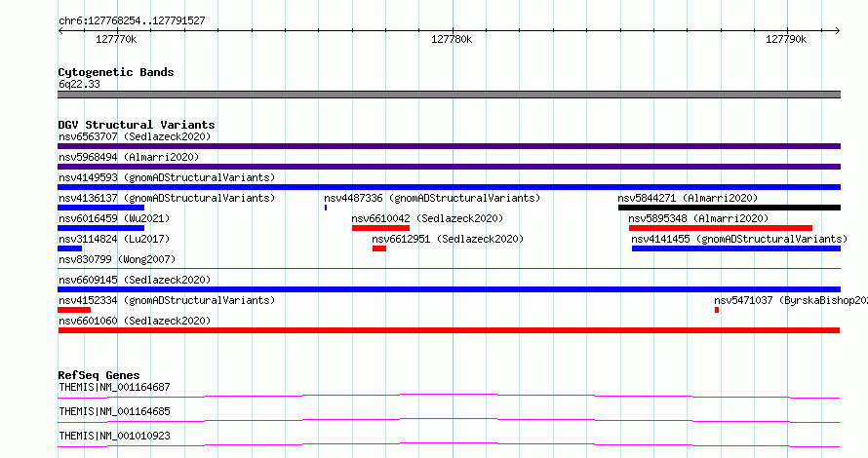Click the chr6:127768254..127791527 region label
The width and height of the screenshot is (868, 458).
pyautogui.click(x=132, y=21)
